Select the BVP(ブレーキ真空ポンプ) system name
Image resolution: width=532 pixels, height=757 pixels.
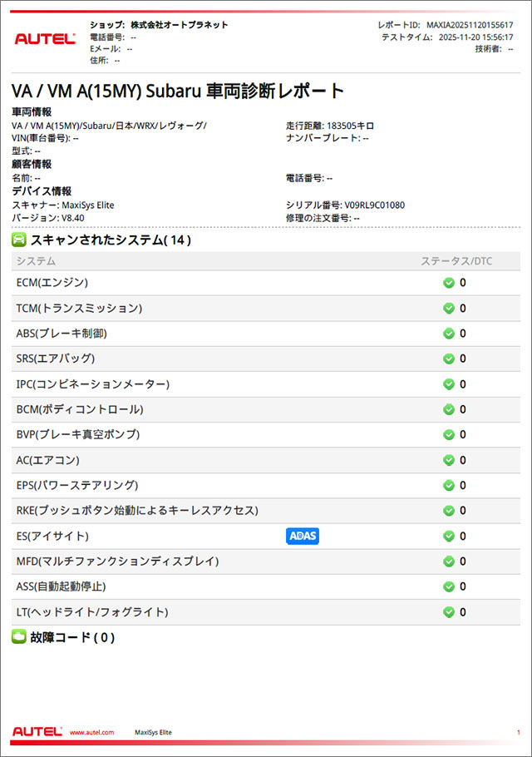pos(77,434)
